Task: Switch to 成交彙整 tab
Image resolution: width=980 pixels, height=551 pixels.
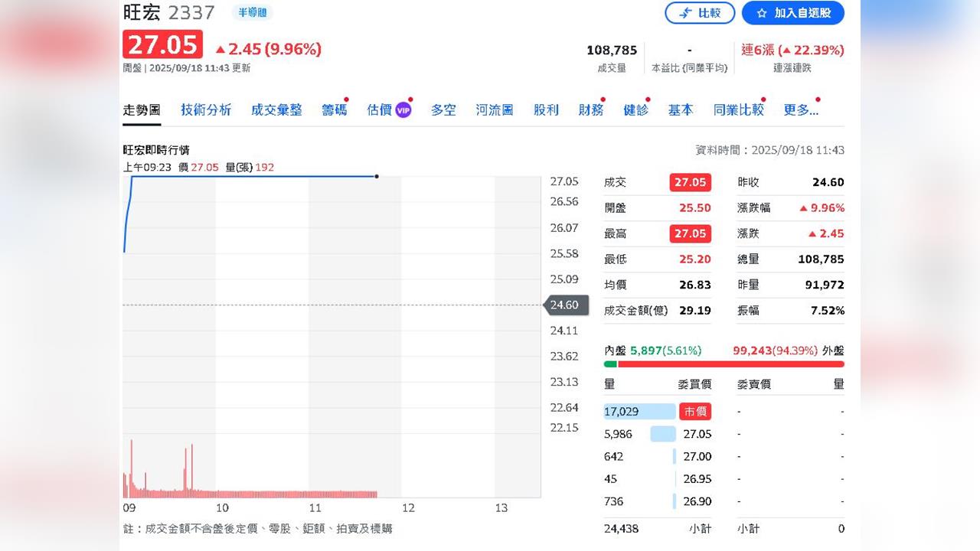Action: pos(276,109)
